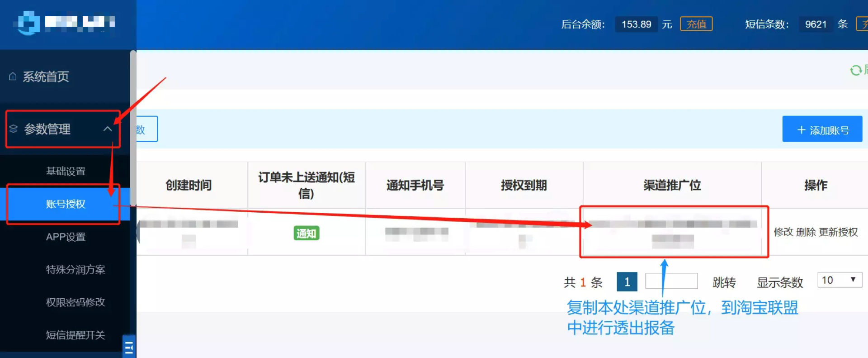Click the logo icon in header
Screen dimensions: 868x358
(x=28, y=23)
